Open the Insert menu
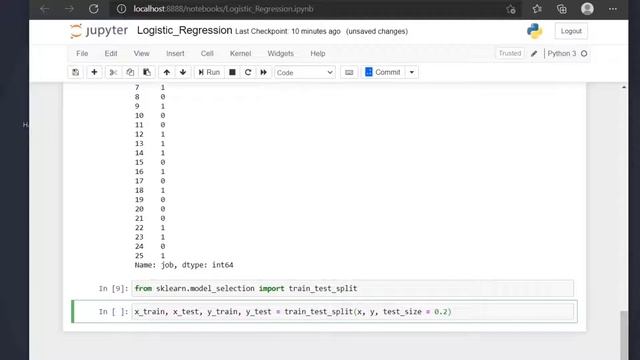The height and width of the screenshot is (360, 640). point(175,53)
